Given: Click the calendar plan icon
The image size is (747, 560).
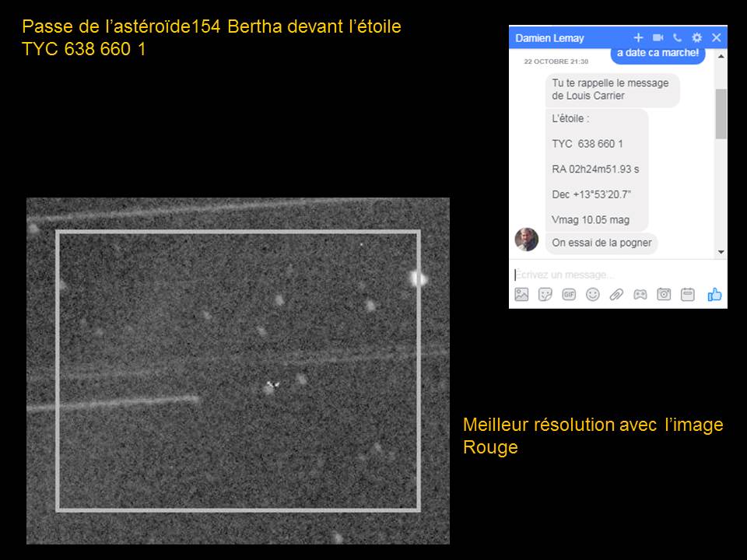Looking at the screenshot, I should [x=687, y=294].
